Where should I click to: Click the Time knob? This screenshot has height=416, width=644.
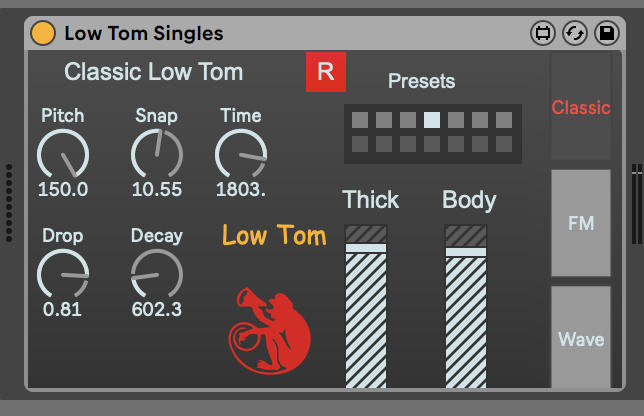coord(241,154)
